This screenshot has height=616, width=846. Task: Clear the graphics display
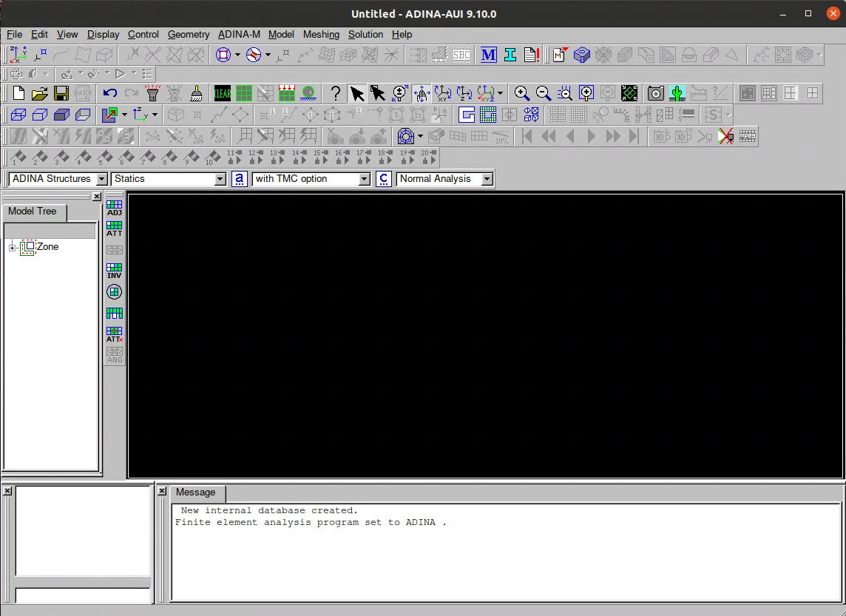point(221,93)
